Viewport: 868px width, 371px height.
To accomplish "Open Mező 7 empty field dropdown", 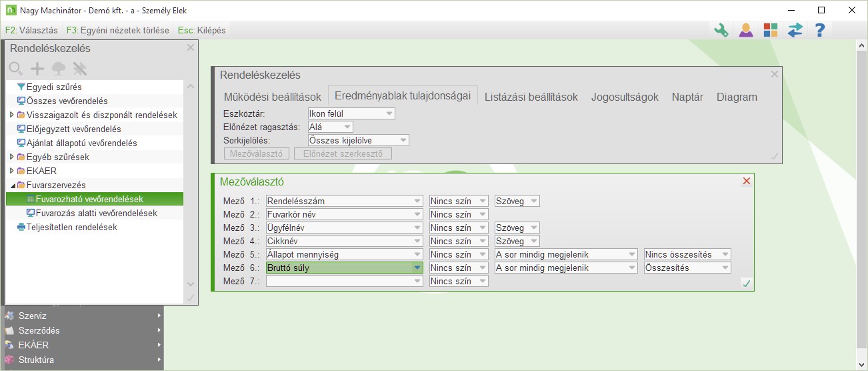I will click(344, 281).
